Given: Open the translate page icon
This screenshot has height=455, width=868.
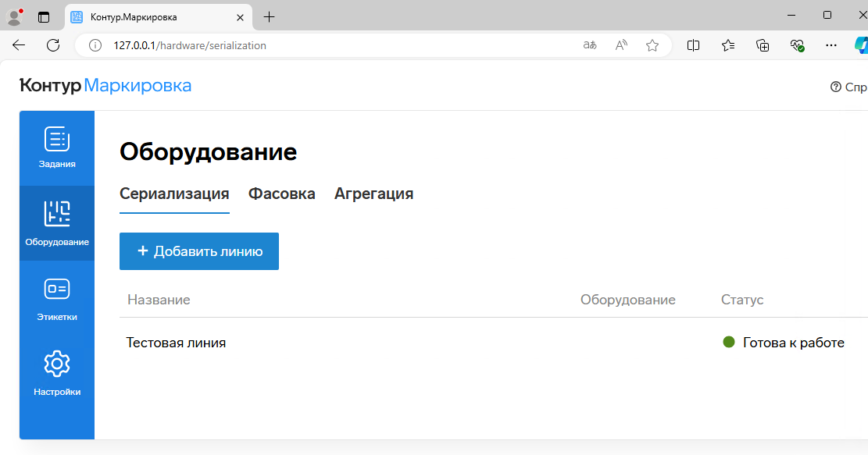Looking at the screenshot, I should [590, 45].
